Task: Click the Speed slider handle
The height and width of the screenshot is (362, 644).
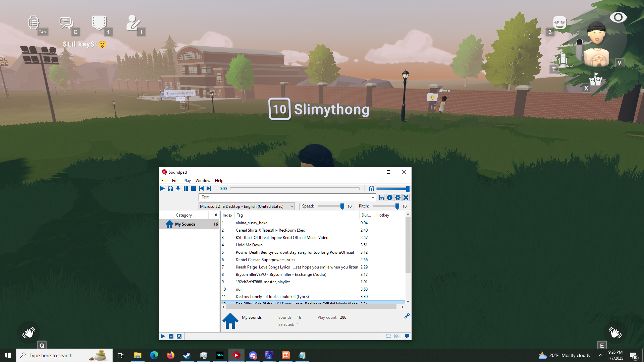Action: (x=342, y=206)
